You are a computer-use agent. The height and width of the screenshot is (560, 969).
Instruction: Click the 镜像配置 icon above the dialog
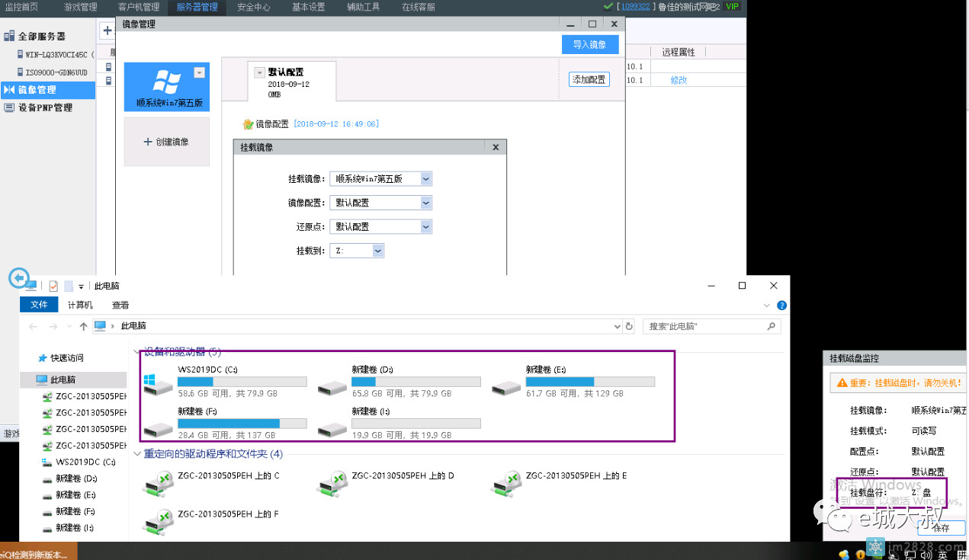[247, 123]
